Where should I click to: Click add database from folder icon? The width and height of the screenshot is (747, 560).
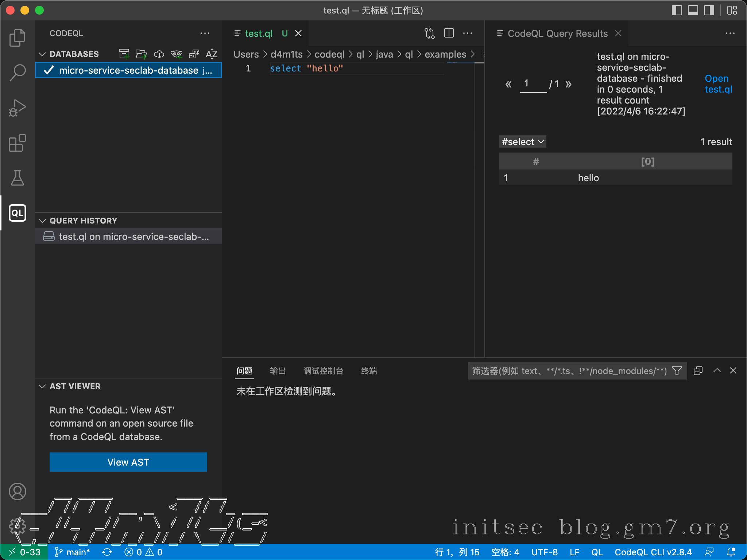click(x=141, y=54)
